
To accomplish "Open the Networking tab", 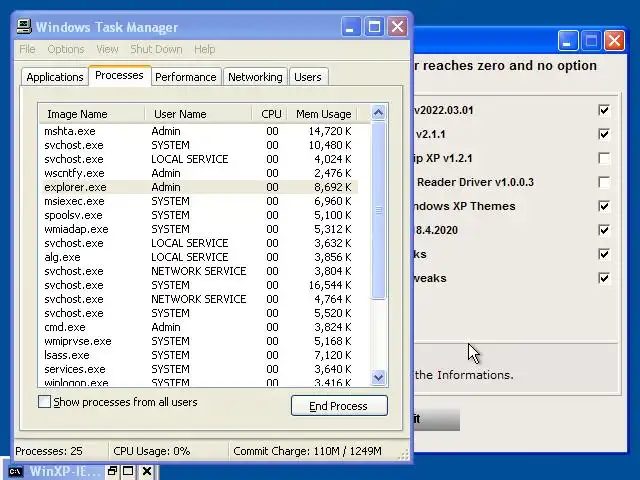I will pyautogui.click(x=255, y=77).
